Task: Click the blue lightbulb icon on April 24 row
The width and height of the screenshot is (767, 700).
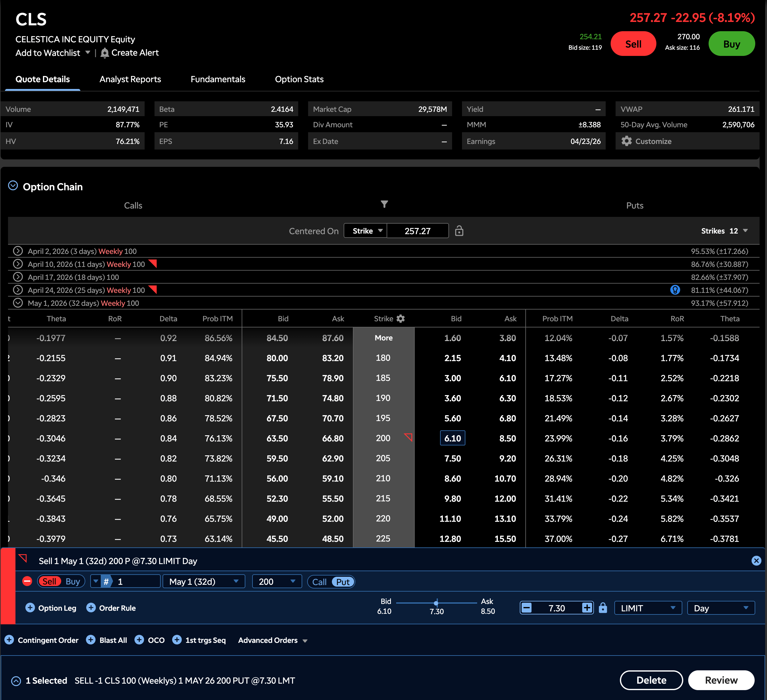Action: [675, 290]
